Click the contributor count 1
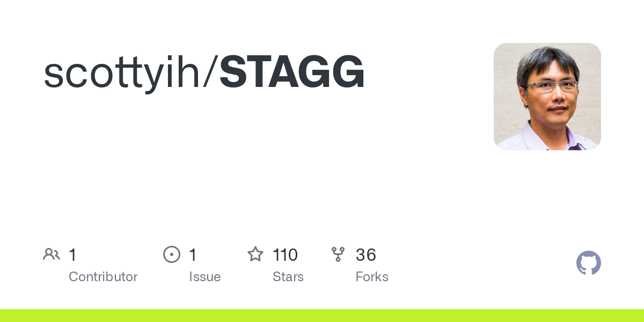 72,255
